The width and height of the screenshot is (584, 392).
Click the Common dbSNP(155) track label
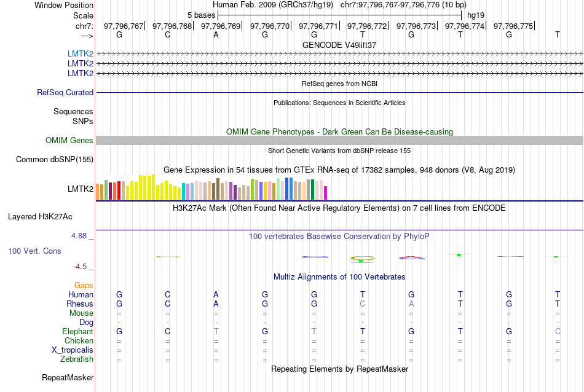click(x=55, y=159)
